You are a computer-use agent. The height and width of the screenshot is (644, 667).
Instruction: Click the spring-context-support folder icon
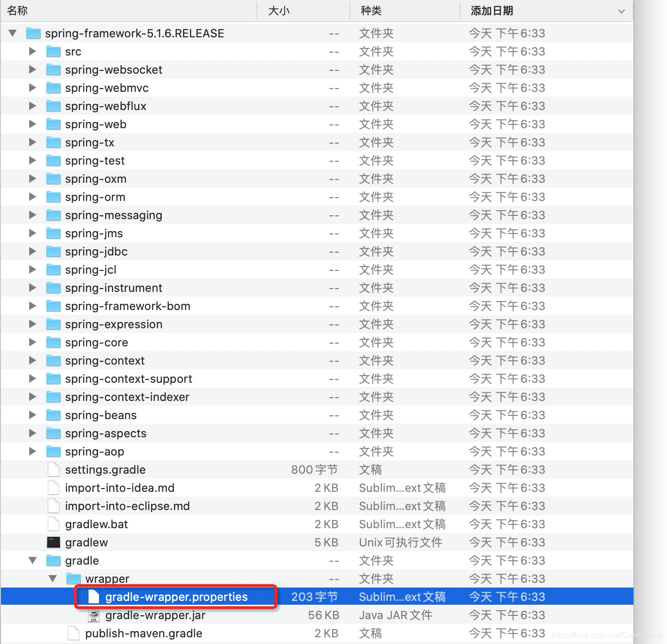(53, 378)
